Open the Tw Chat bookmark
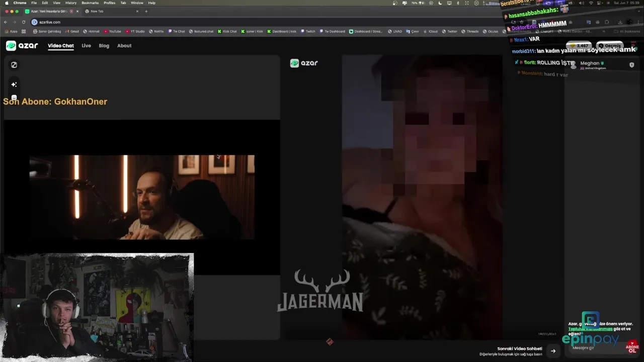 click(177, 31)
